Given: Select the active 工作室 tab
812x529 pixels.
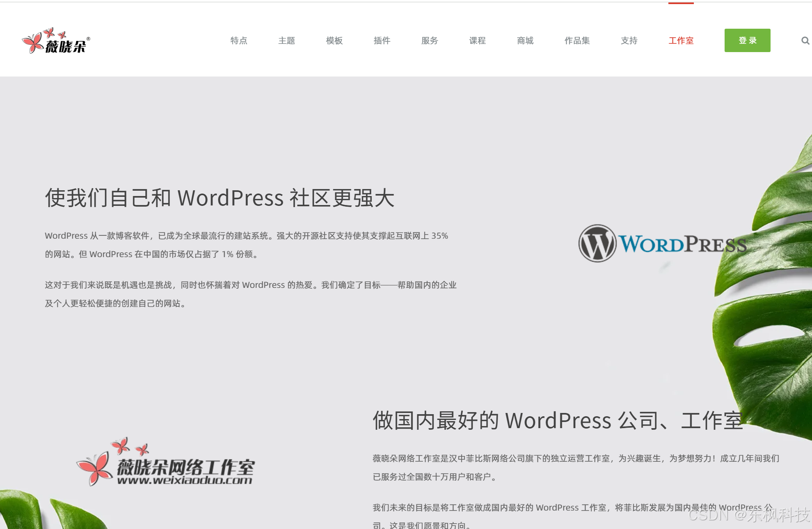Looking at the screenshot, I should [681, 41].
